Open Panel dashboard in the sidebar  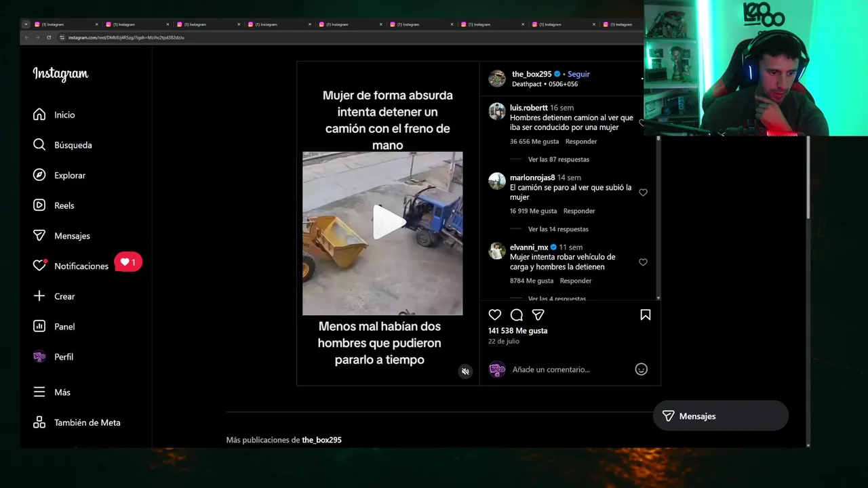54,327
